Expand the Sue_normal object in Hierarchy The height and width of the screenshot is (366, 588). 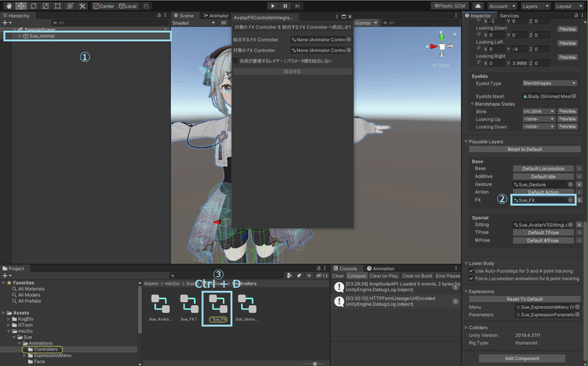point(20,36)
